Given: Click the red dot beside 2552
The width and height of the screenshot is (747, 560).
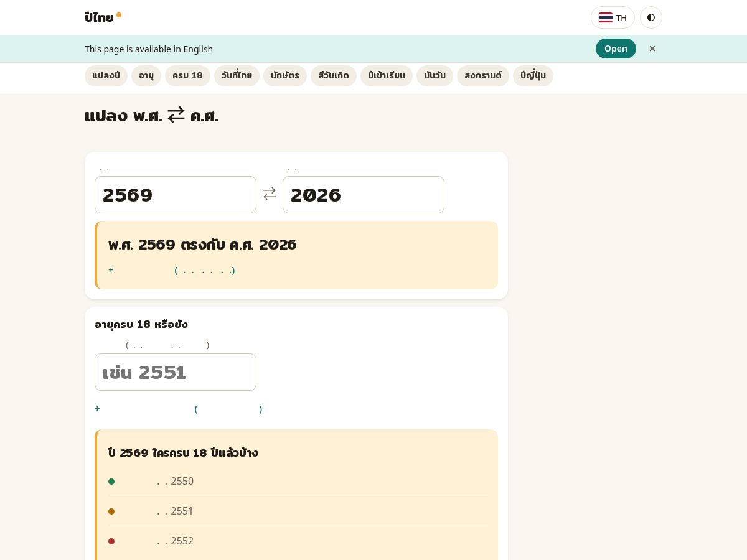Looking at the screenshot, I should [x=111, y=541].
